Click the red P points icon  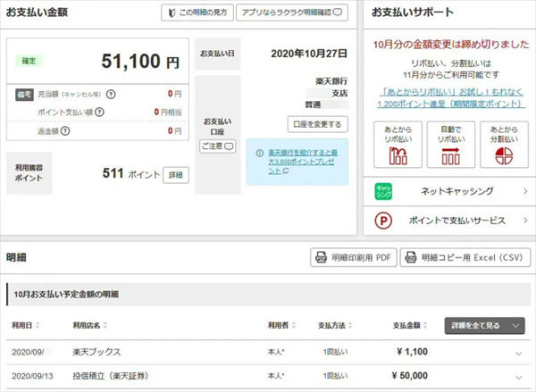383,221
